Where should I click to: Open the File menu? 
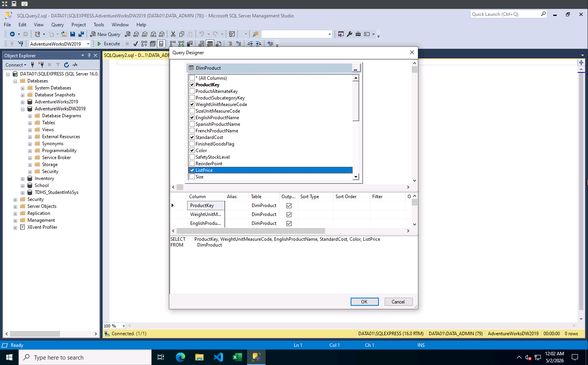pyautogui.click(x=7, y=24)
